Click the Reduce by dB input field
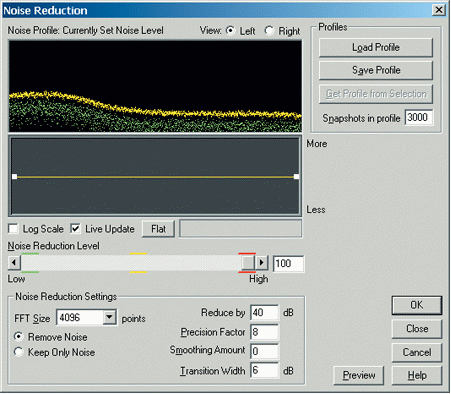 click(x=264, y=313)
